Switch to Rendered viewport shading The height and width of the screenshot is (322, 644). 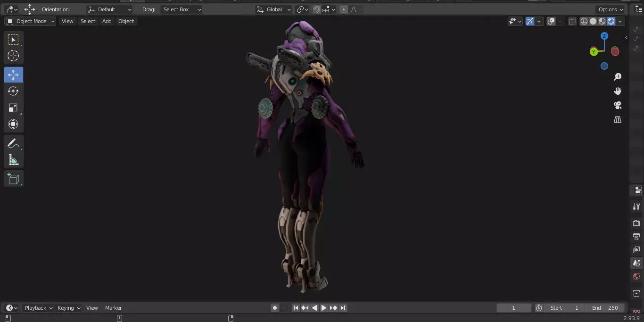click(611, 21)
